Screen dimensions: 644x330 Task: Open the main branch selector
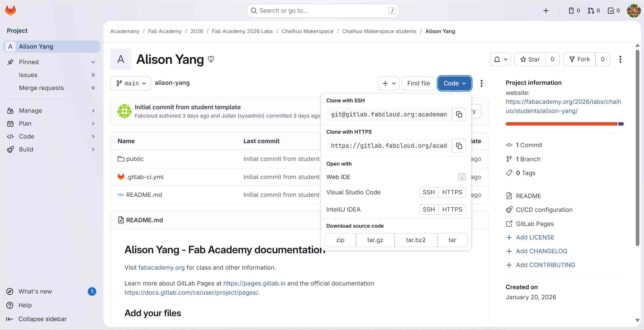click(x=131, y=83)
